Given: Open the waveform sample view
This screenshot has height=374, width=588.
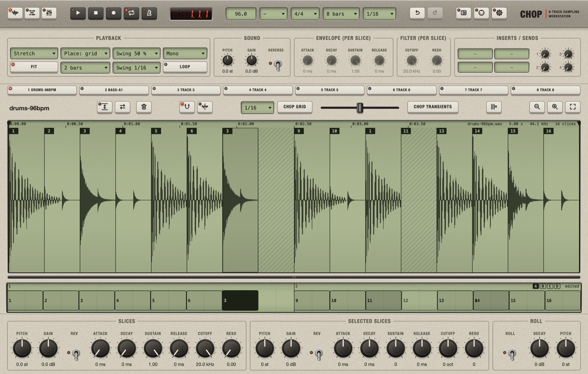Looking at the screenshot, I should pyautogui.click(x=15, y=13).
